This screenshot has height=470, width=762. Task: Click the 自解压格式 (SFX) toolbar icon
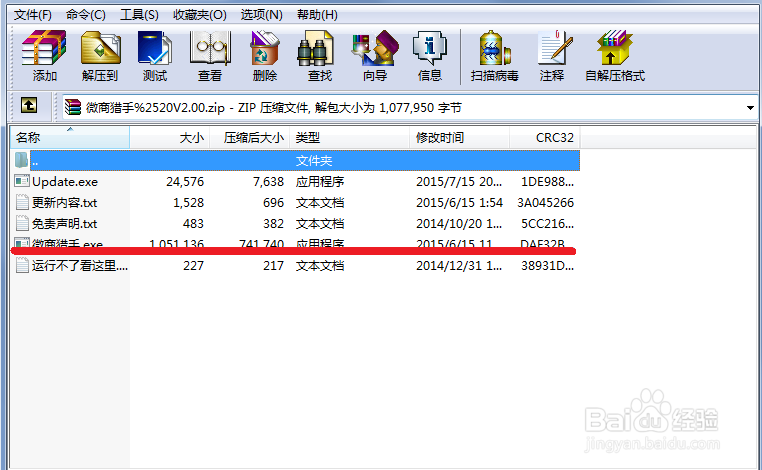[615, 48]
